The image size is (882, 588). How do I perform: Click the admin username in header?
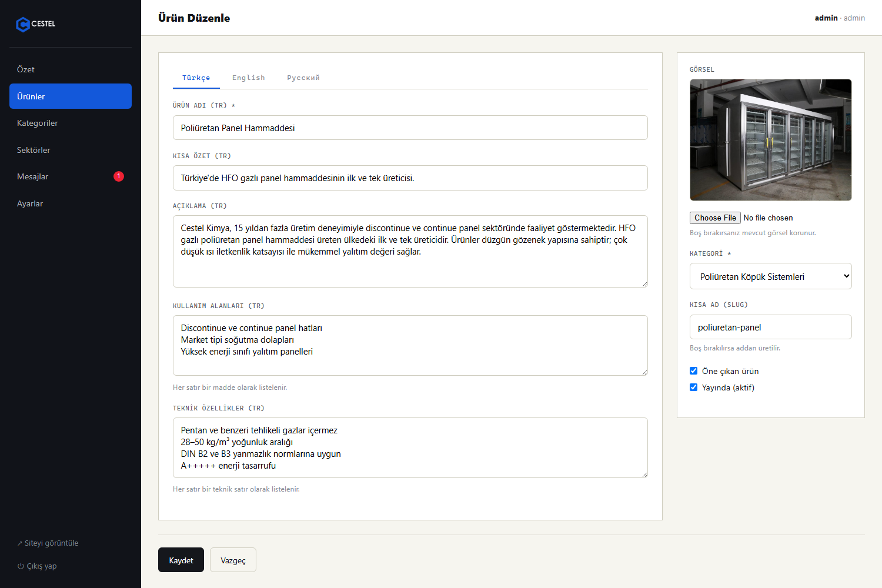[x=826, y=18]
